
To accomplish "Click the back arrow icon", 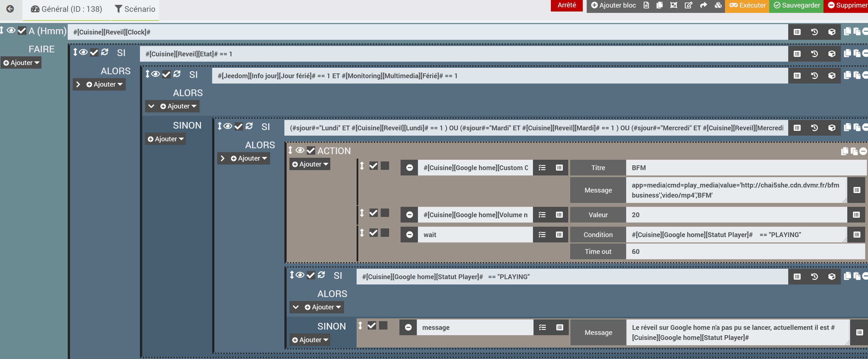I will click(10, 9).
